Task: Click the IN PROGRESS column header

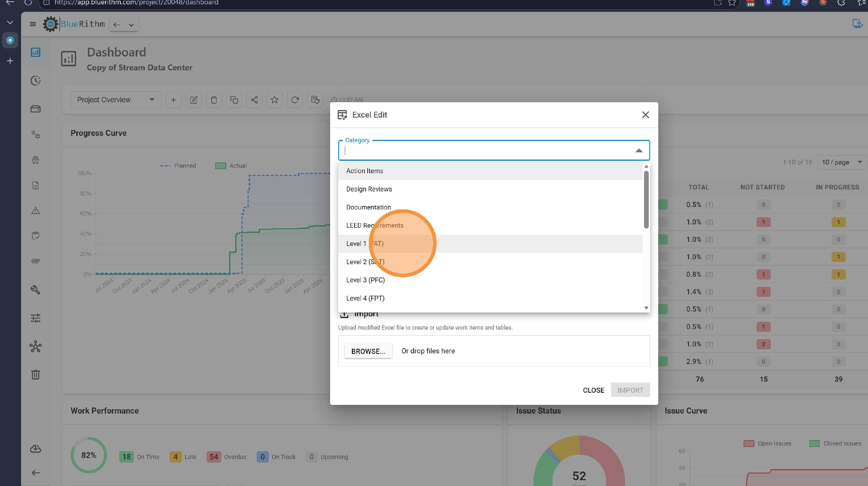Action: tap(837, 187)
